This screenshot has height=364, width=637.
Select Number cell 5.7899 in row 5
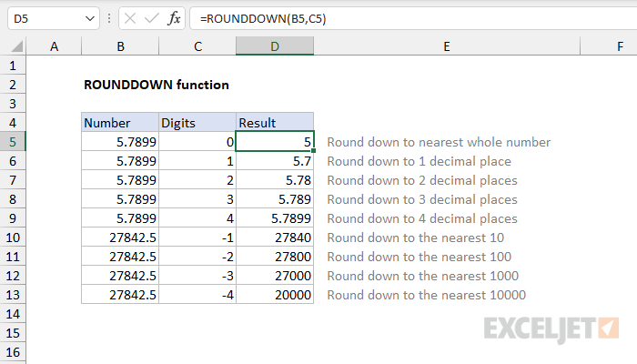point(120,142)
